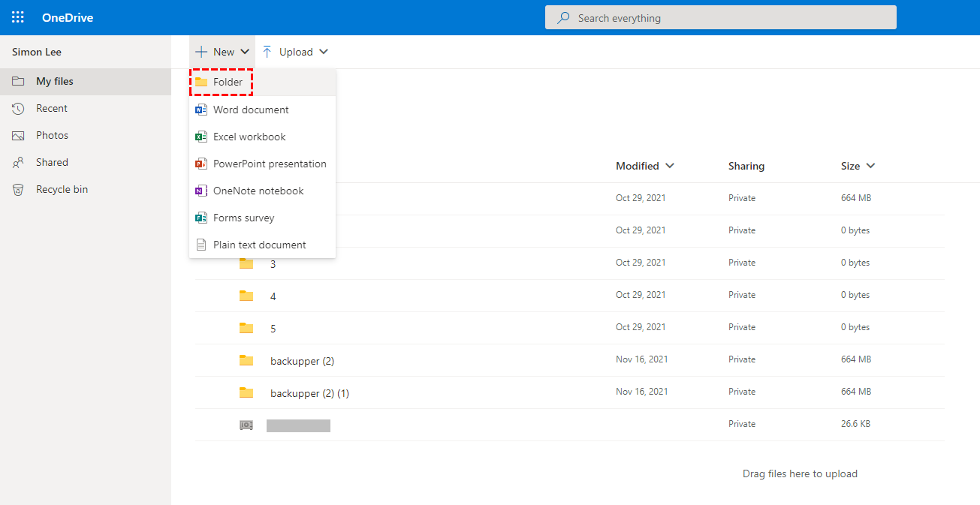This screenshot has height=505, width=980.
Task: Click the OneDrive title link
Action: pyautogui.click(x=68, y=17)
